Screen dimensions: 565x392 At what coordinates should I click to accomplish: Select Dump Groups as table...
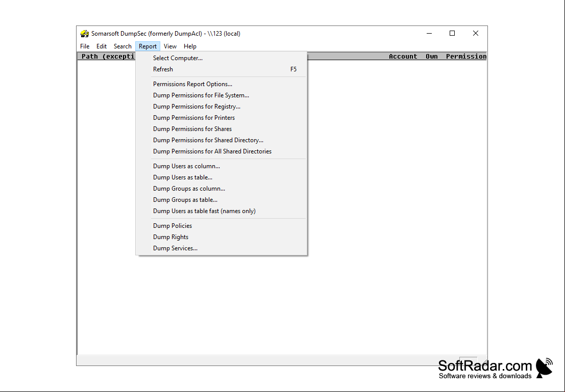[x=221, y=199]
